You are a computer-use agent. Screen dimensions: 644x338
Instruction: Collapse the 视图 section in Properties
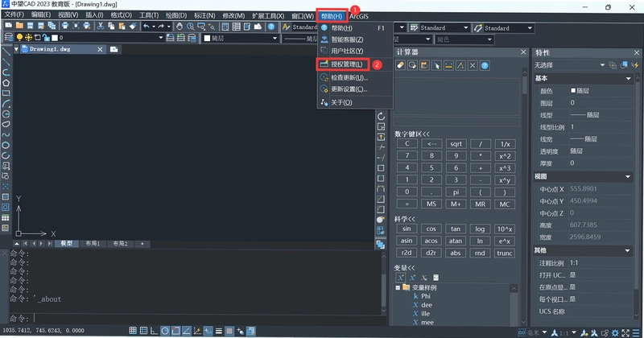coord(628,176)
